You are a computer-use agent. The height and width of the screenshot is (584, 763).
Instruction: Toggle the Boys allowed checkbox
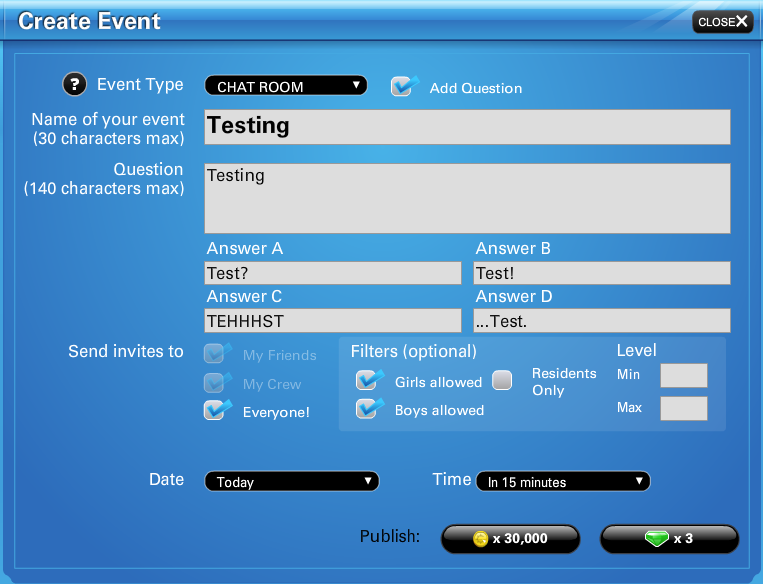(369, 409)
